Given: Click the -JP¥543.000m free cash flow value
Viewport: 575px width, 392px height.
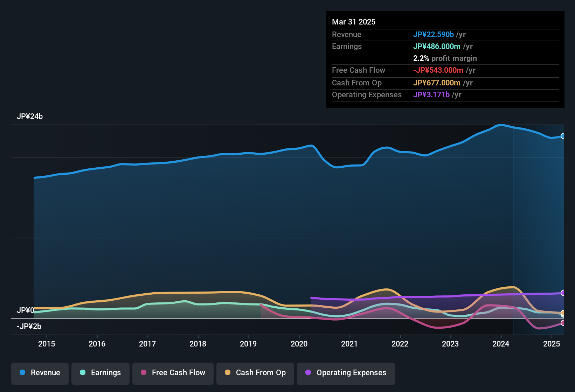Looking at the screenshot, I should [x=438, y=70].
